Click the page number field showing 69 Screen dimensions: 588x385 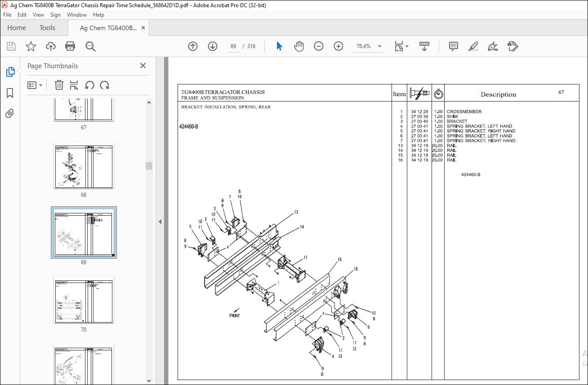tap(233, 46)
